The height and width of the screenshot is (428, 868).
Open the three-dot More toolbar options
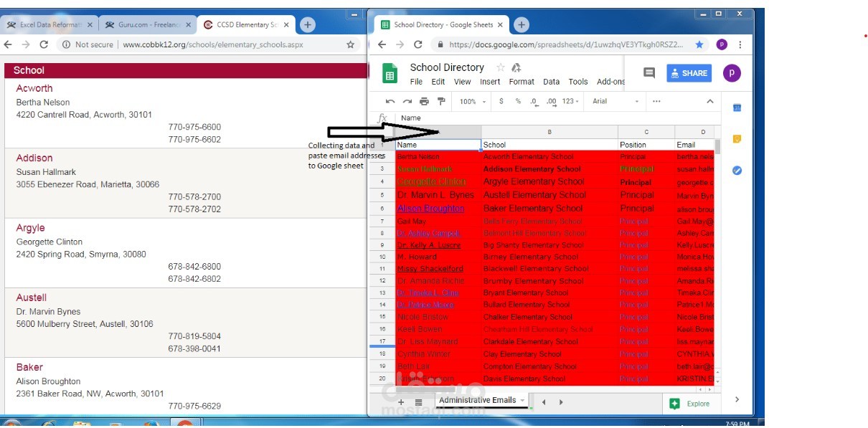pos(656,101)
